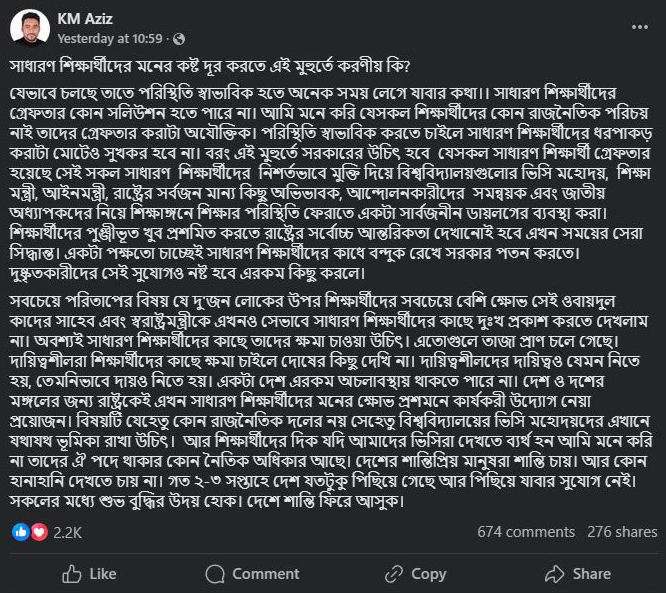View the 2.2K reactions list

tap(68, 532)
